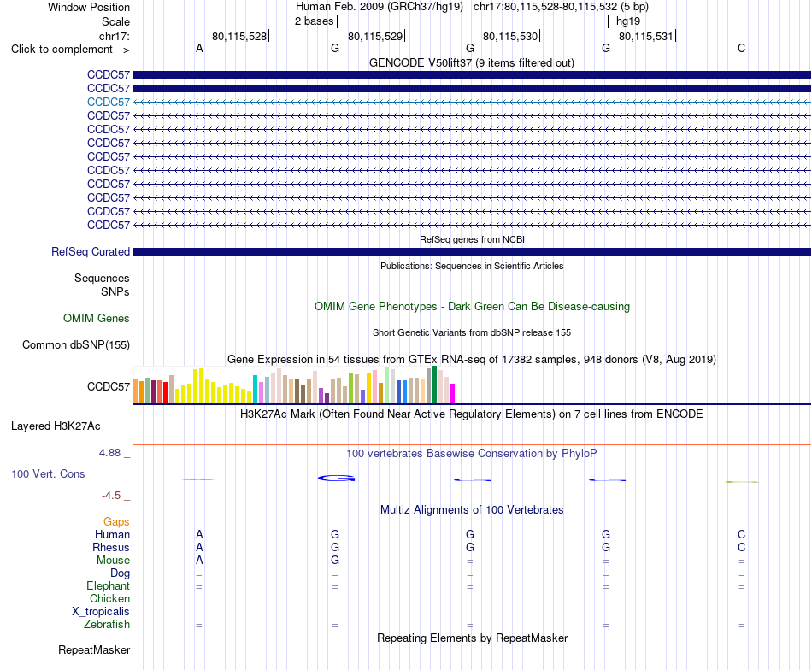The image size is (812, 670).
Task: Open GENCODE V50lift37 track title
Action: coord(472,62)
